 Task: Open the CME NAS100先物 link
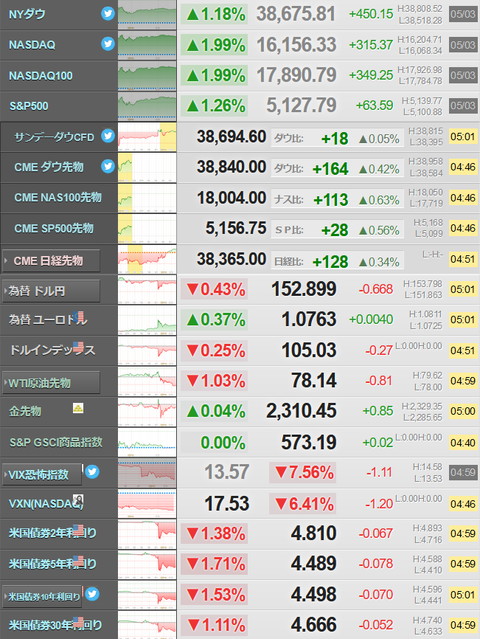coord(58,198)
